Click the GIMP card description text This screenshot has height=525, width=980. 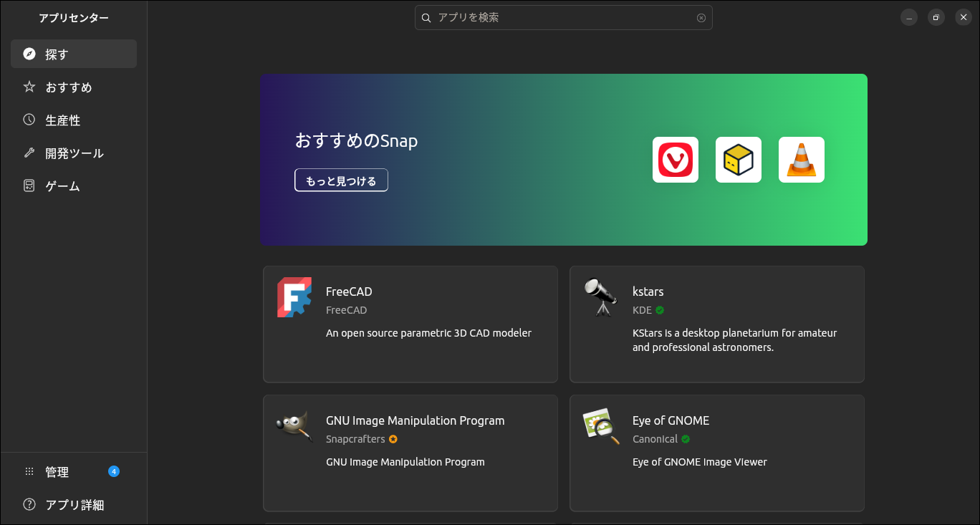pyautogui.click(x=405, y=462)
